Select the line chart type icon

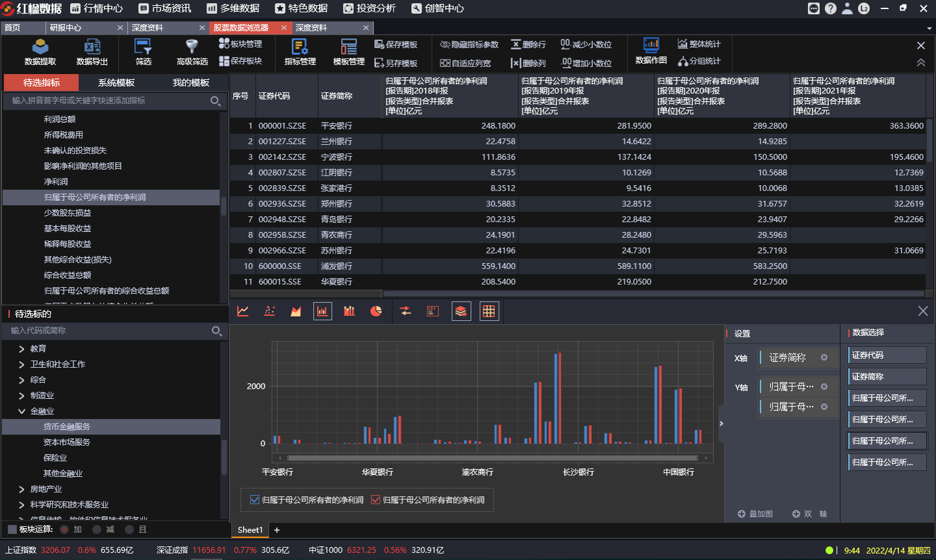coord(243,311)
